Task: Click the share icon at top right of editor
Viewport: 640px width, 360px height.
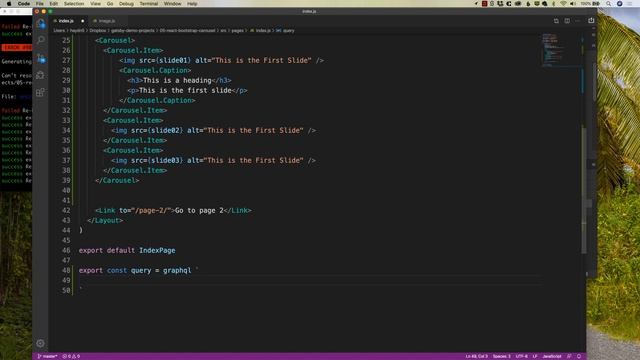Action: click(x=591, y=20)
